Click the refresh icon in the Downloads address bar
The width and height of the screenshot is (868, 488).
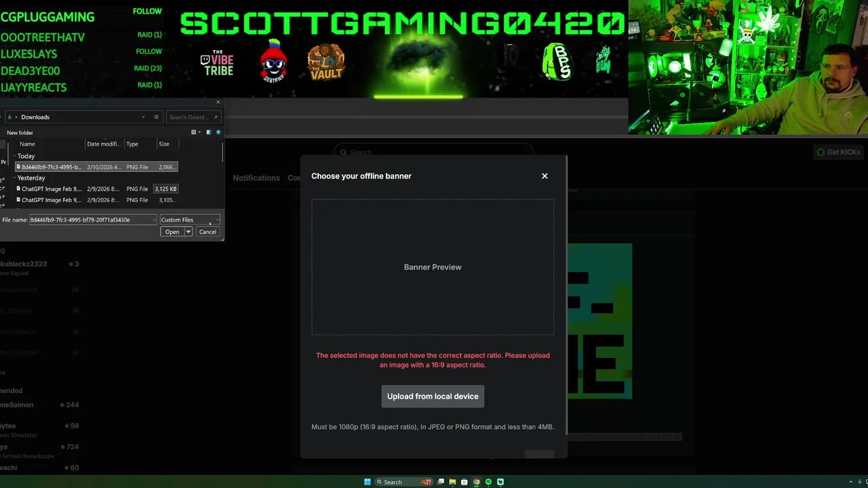coord(156,117)
